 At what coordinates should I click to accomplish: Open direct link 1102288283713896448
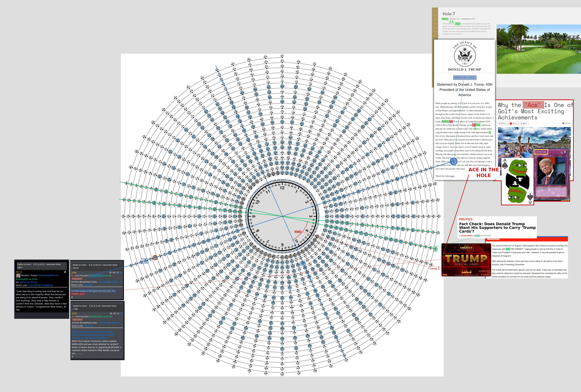(40, 285)
